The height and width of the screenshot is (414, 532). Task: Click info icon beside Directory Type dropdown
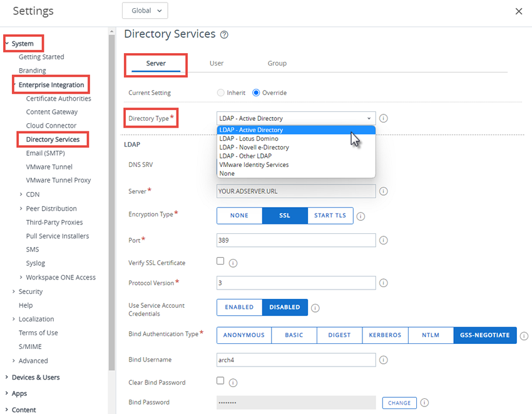(x=384, y=118)
